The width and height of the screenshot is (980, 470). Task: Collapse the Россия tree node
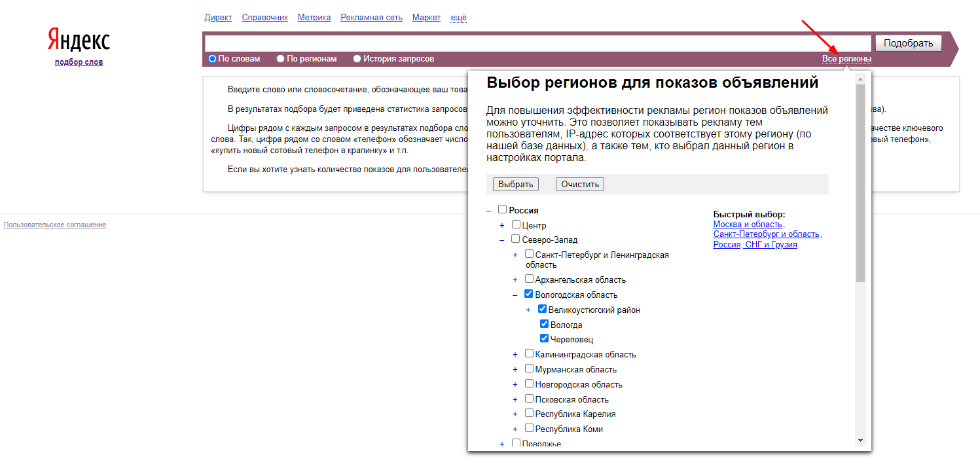click(x=488, y=211)
